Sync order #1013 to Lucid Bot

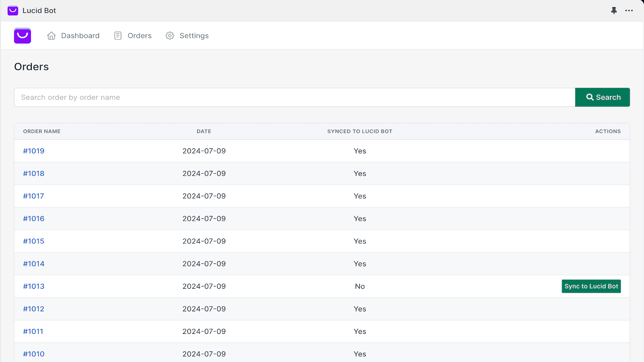coord(591,286)
